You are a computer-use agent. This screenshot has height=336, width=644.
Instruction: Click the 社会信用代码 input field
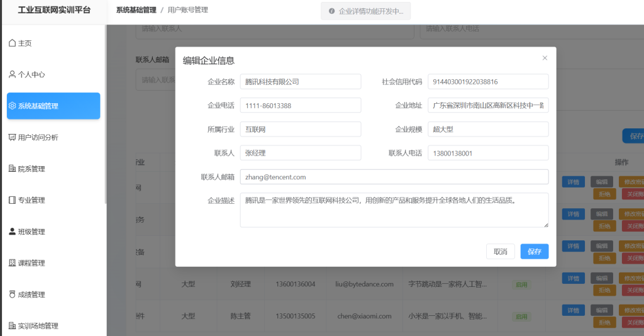488,82
